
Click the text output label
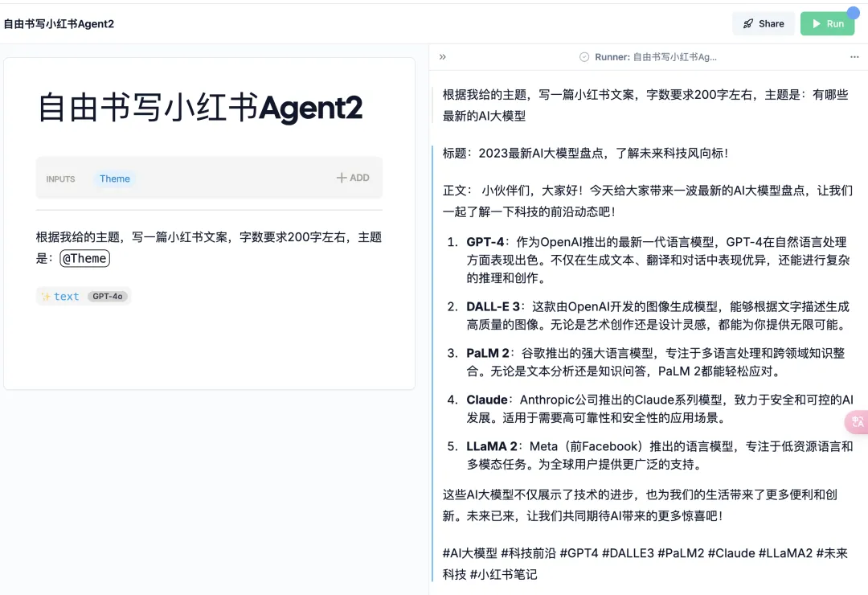66,297
